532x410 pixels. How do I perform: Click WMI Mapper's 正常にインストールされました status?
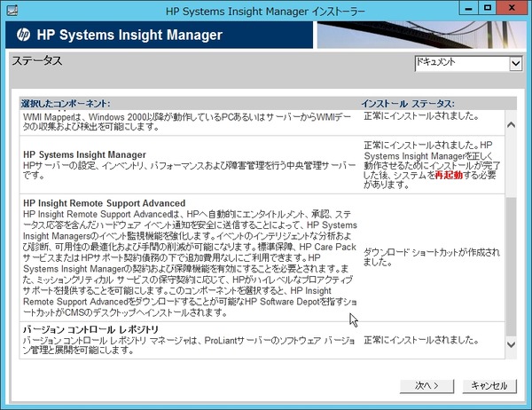(421, 116)
